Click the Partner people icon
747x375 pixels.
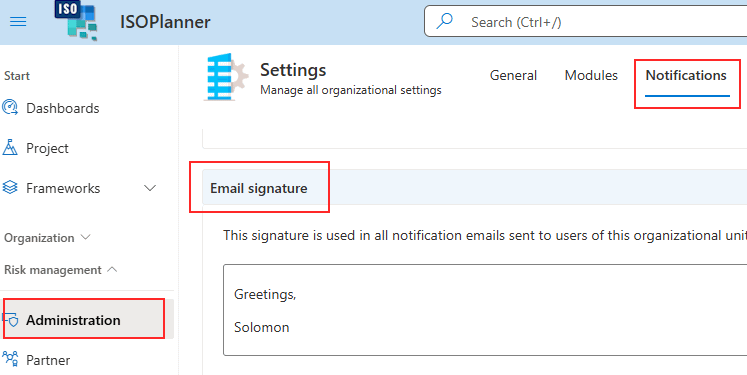(x=10, y=359)
